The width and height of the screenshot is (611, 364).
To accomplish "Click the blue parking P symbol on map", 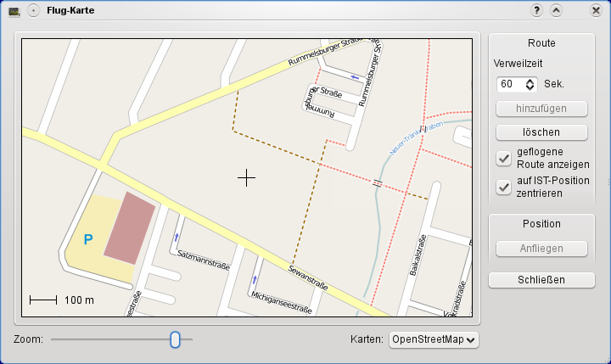I will [87, 241].
